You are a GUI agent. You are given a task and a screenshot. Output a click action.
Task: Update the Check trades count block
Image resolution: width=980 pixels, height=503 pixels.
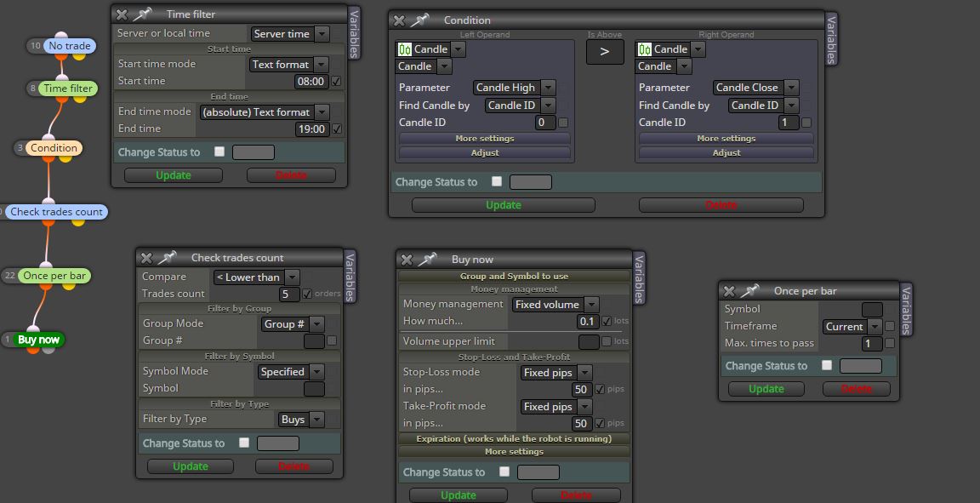pyautogui.click(x=190, y=466)
